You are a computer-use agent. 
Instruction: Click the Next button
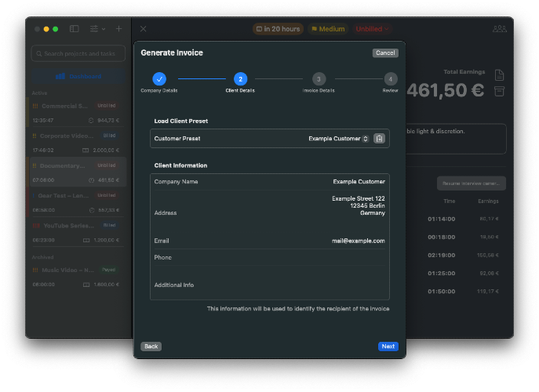point(388,347)
